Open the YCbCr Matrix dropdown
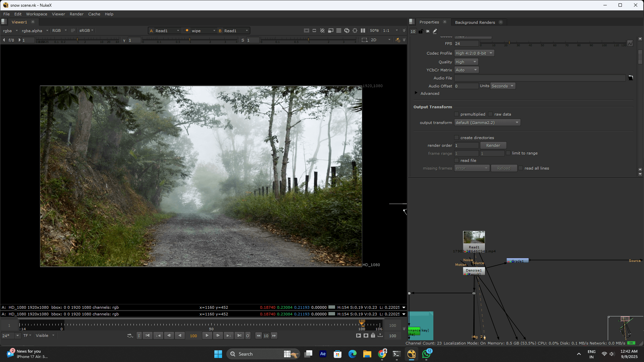The width and height of the screenshot is (644, 362). pyautogui.click(x=467, y=70)
